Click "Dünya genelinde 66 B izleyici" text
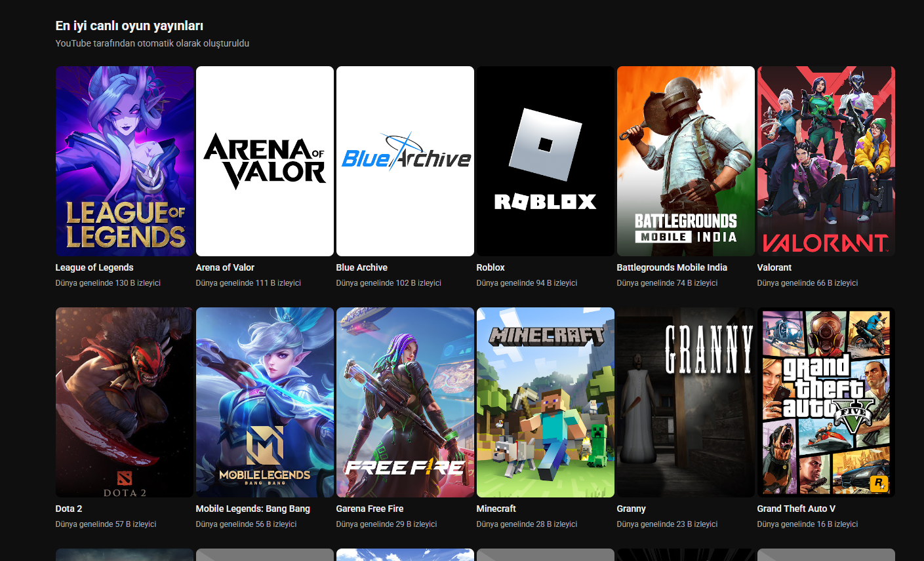 pyautogui.click(x=808, y=283)
